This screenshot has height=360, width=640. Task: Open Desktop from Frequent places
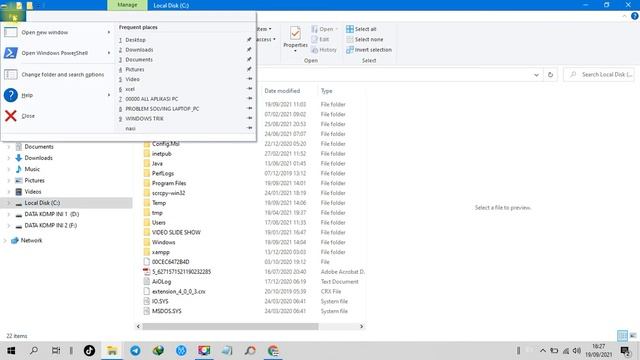coord(135,40)
